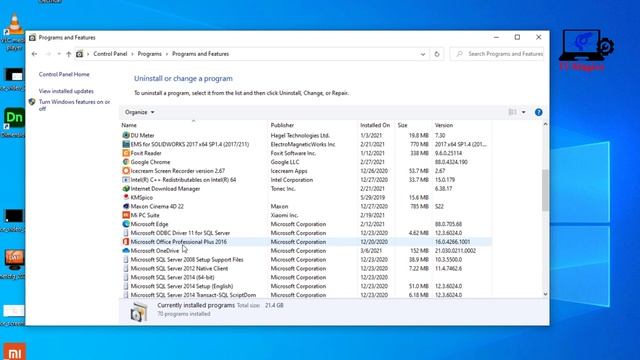Open the help question mark icon

pyautogui.click(x=538, y=112)
